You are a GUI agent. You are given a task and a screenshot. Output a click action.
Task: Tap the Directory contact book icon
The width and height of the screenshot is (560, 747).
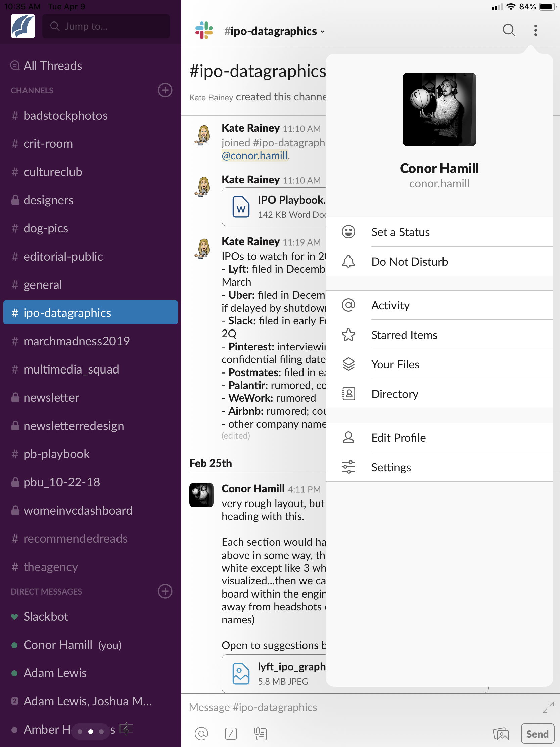(348, 394)
